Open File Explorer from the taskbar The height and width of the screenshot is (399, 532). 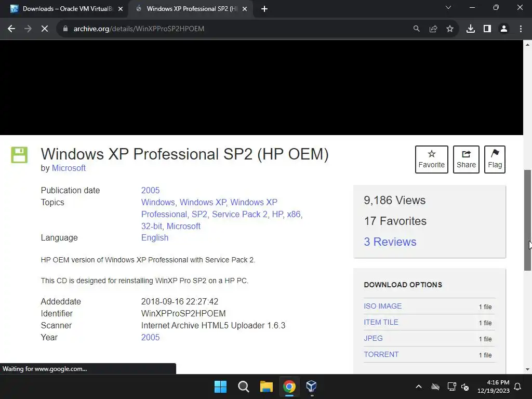pyautogui.click(x=267, y=387)
